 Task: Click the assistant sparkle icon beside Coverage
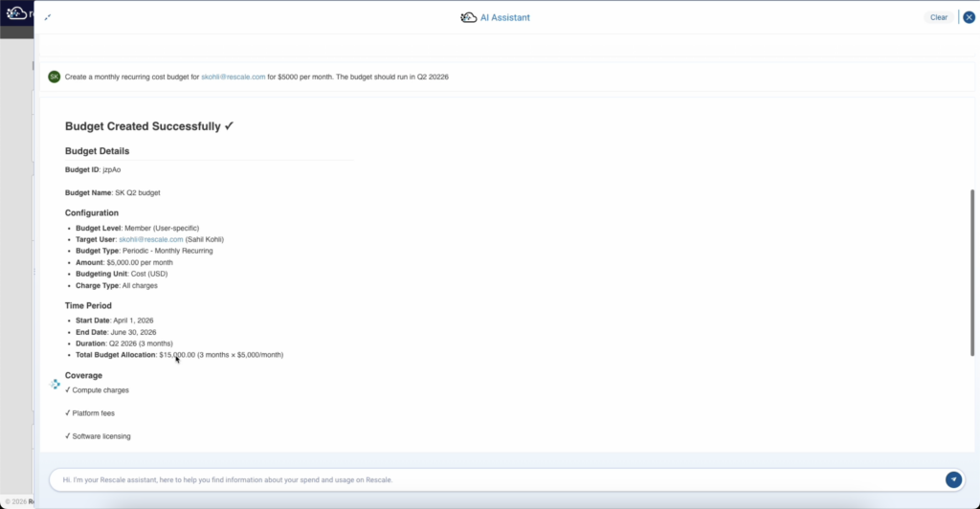(x=56, y=384)
